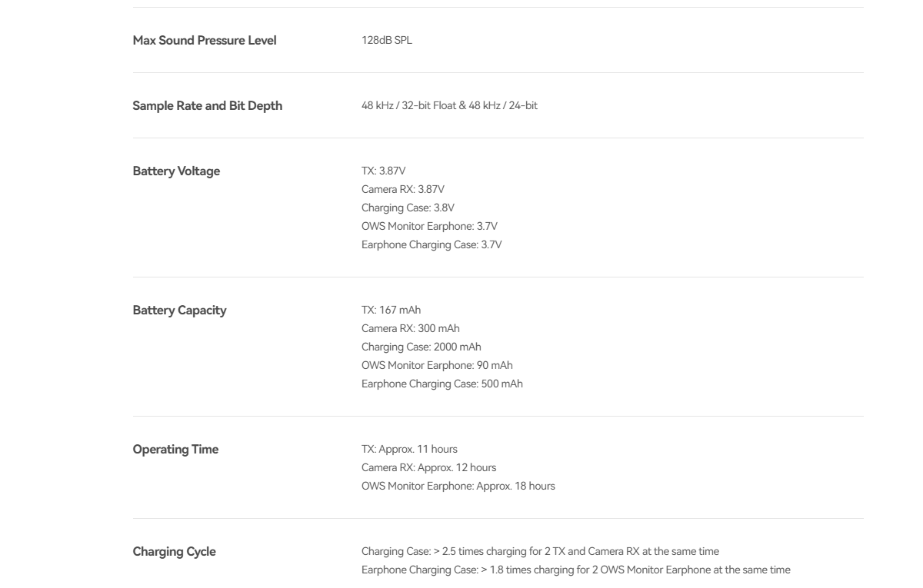The image size is (923, 588).
Task: Select the Earphone Charging Case 1.8 times line
Action: pos(576,570)
